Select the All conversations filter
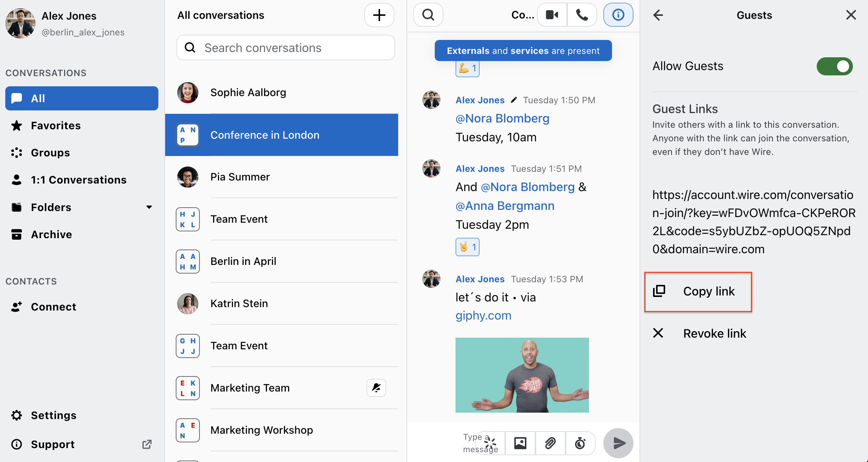Screen dimensions: 868x462 [82, 98]
